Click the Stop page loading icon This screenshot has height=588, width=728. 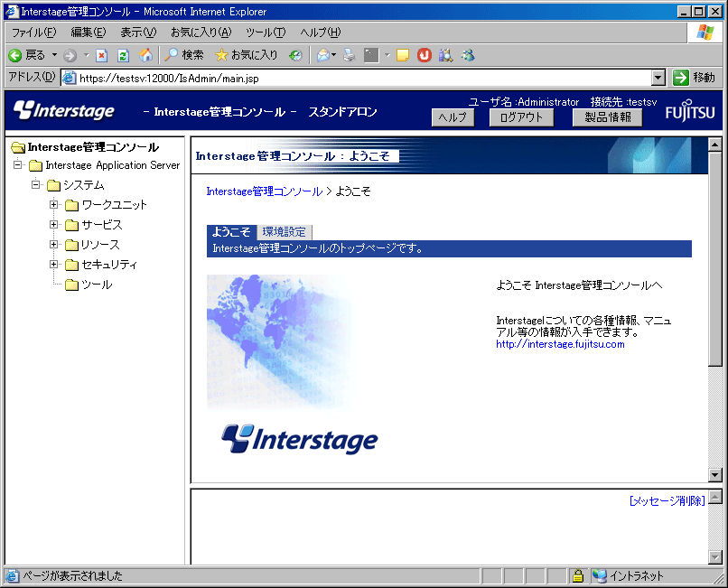(102, 56)
